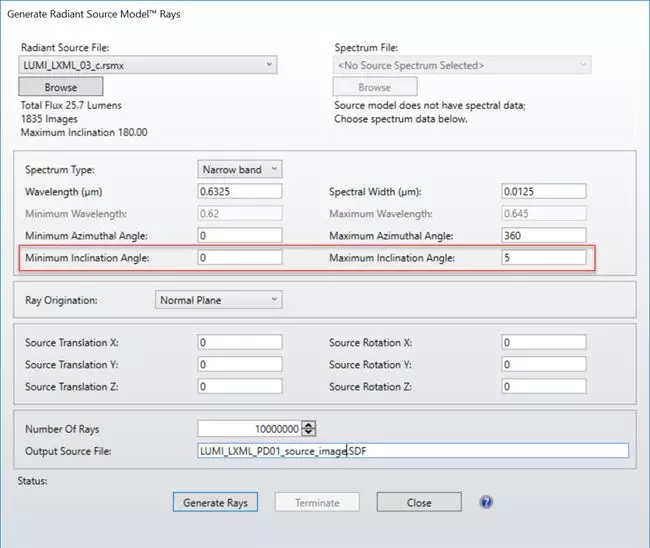Screen dimensions: 650x548
Task: Select the Maximum Azimuthal Angle field
Action: pos(543,235)
